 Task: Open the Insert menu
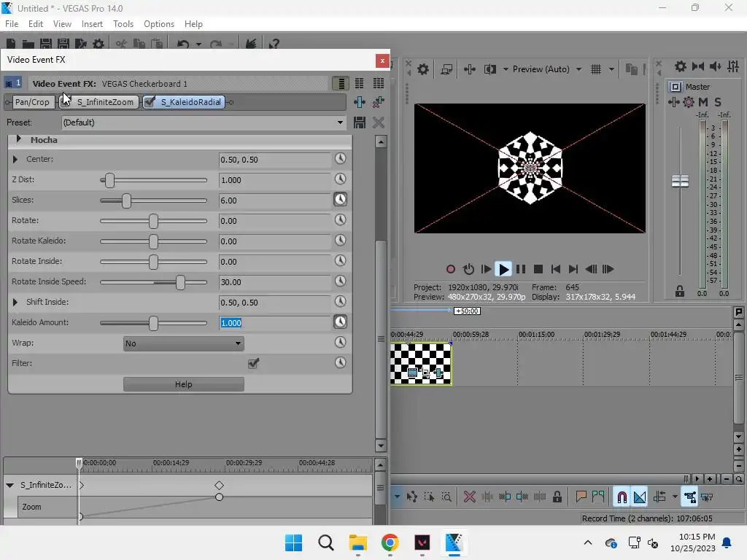click(x=92, y=24)
